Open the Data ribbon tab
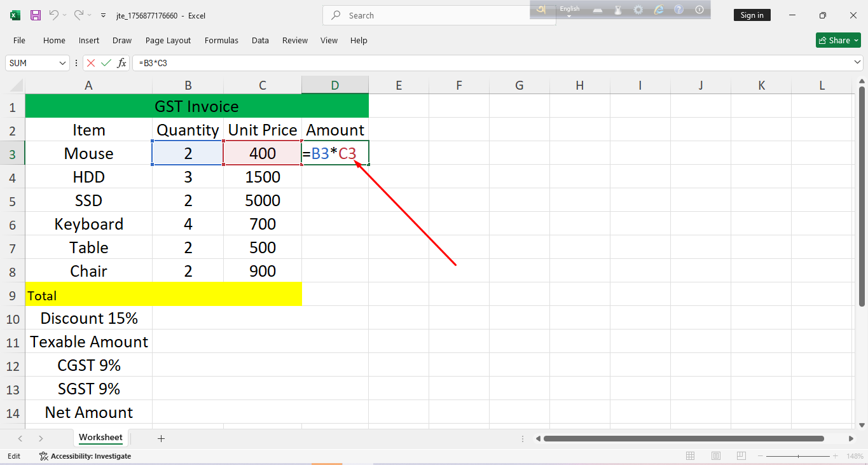Image resolution: width=868 pixels, height=465 pixels. pyautogui.click(x=260, y=40)
